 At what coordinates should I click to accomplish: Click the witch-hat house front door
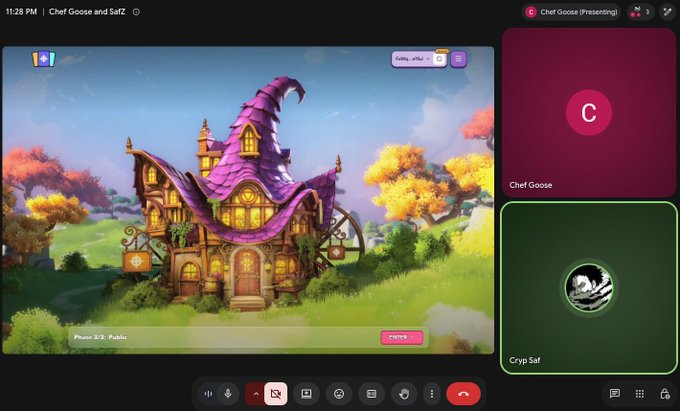247,272
